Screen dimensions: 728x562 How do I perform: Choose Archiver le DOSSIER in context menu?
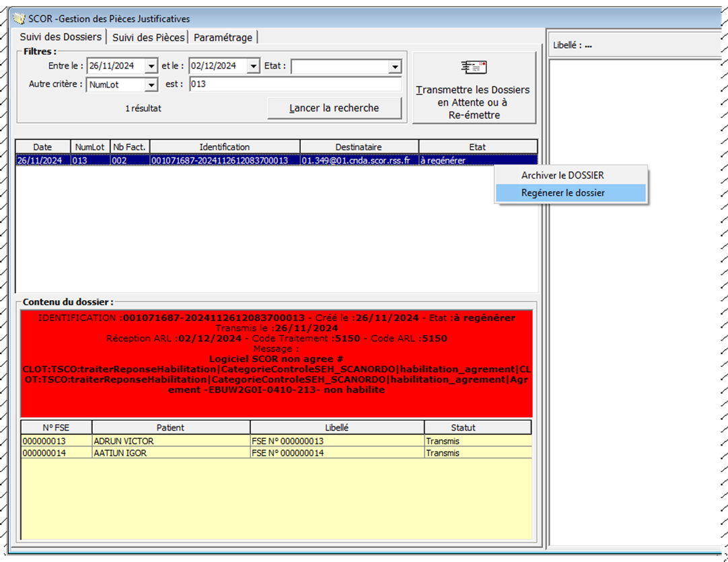(x=571, y=176)
